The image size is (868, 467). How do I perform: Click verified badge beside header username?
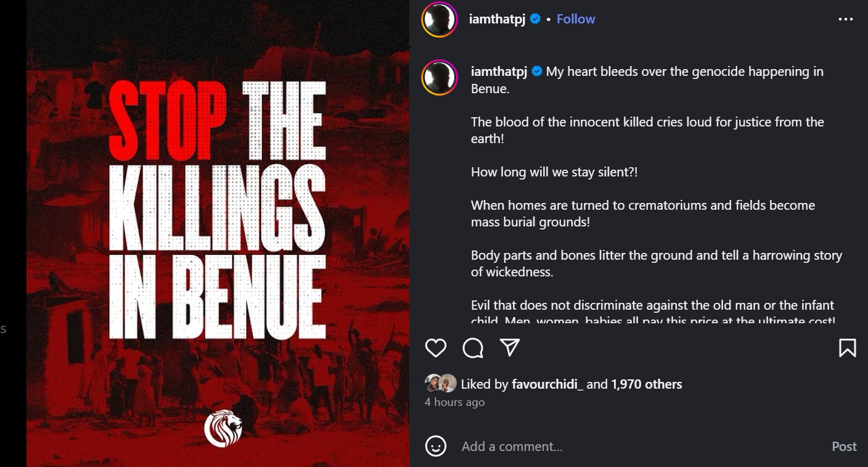(x=535, y=19)
